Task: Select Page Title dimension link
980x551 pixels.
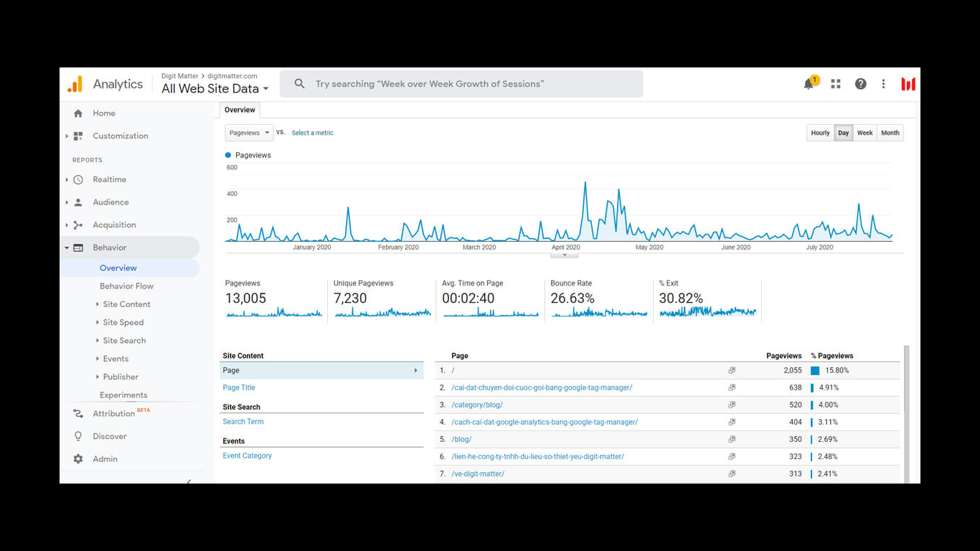Action: 239,387
